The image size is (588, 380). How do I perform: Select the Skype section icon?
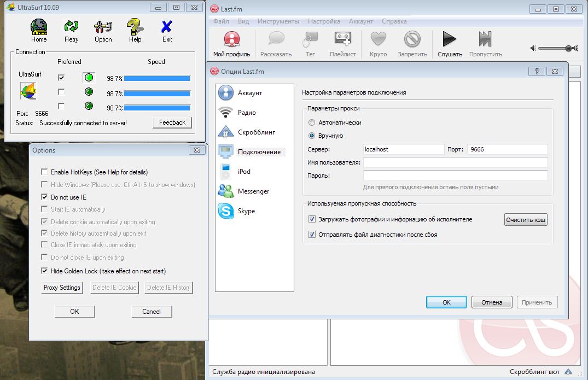226,211
